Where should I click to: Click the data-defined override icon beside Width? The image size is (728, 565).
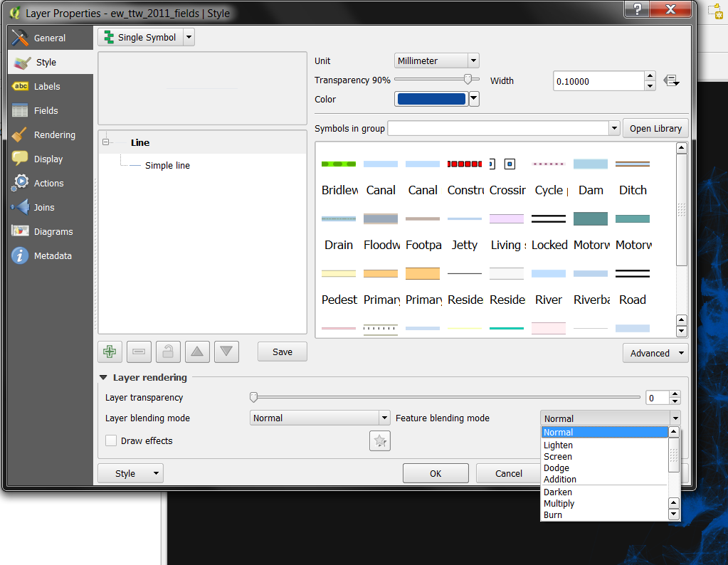[x=671, y=81]
